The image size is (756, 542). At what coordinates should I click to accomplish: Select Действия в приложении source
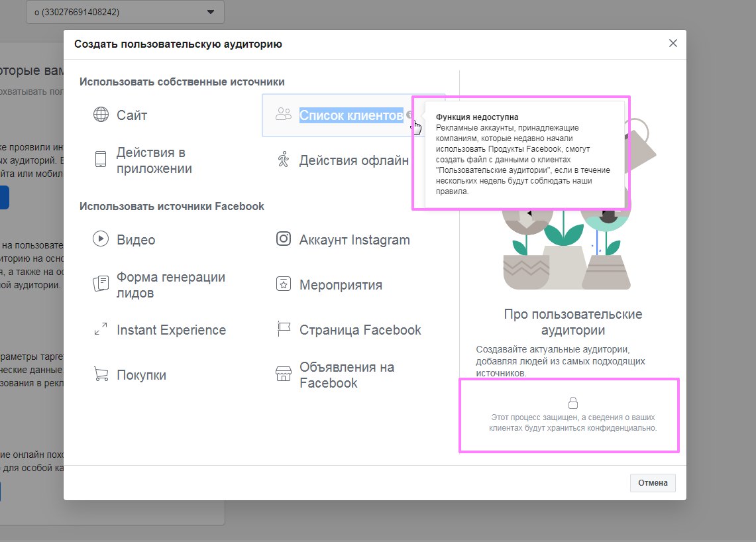tap(154, 160)
